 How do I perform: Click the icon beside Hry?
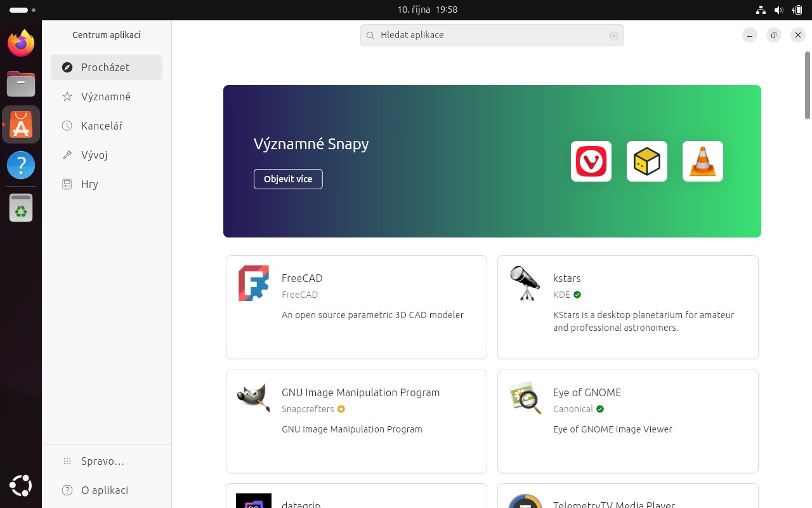[67, 184]
